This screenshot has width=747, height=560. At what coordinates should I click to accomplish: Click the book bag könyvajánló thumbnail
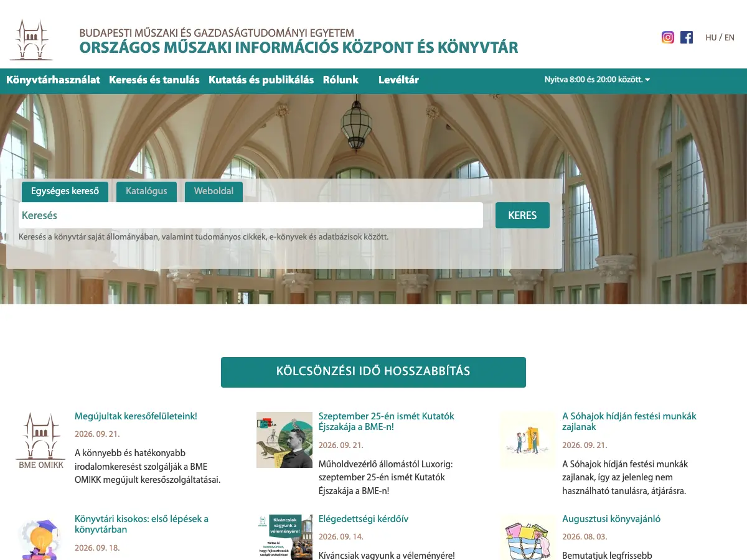point(528,537)
